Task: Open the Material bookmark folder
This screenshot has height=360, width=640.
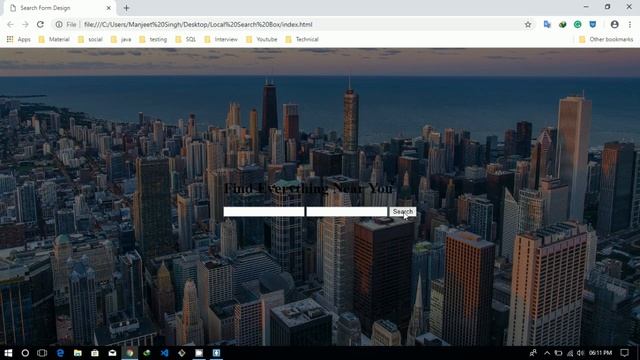Action: [54, 39]
